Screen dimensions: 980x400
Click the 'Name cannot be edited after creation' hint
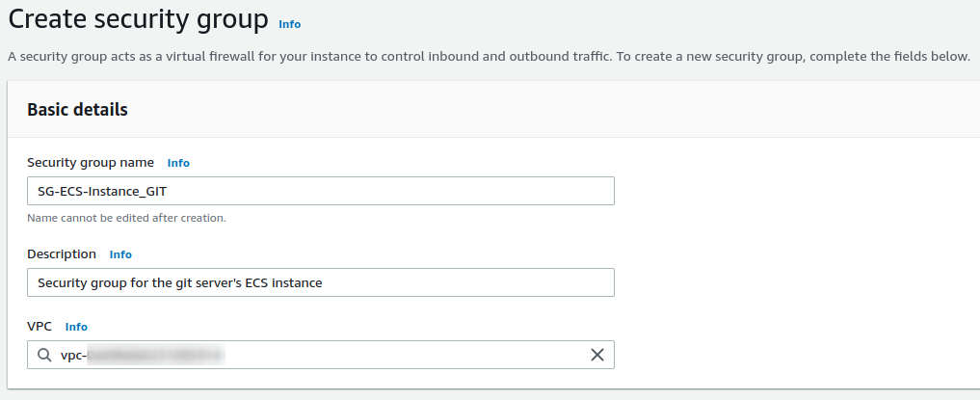tap(126, 218)
